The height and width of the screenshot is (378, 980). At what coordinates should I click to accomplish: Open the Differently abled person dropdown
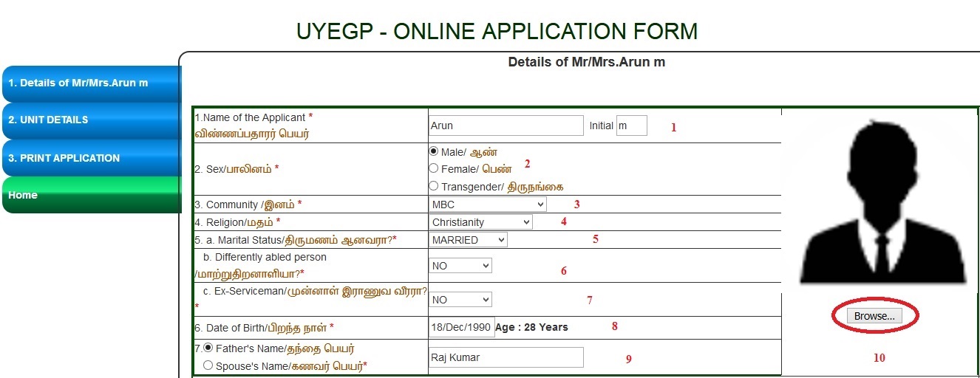(x=460, y=266)
